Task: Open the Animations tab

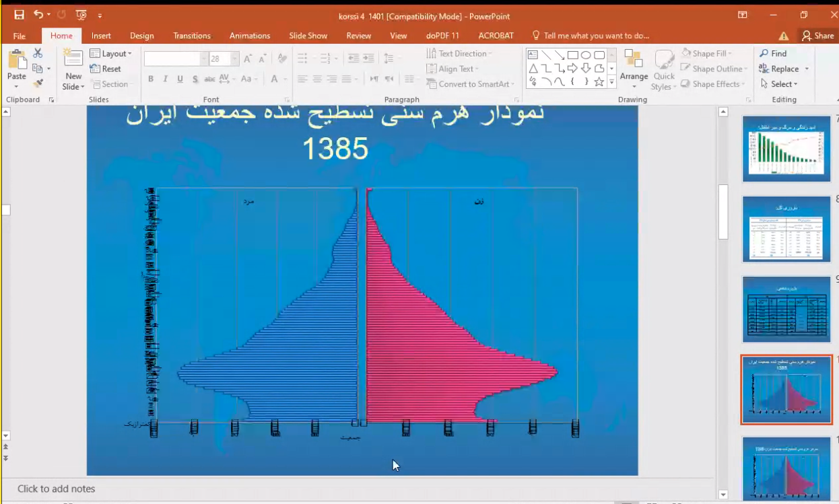Action: click(x=250, y=36)
